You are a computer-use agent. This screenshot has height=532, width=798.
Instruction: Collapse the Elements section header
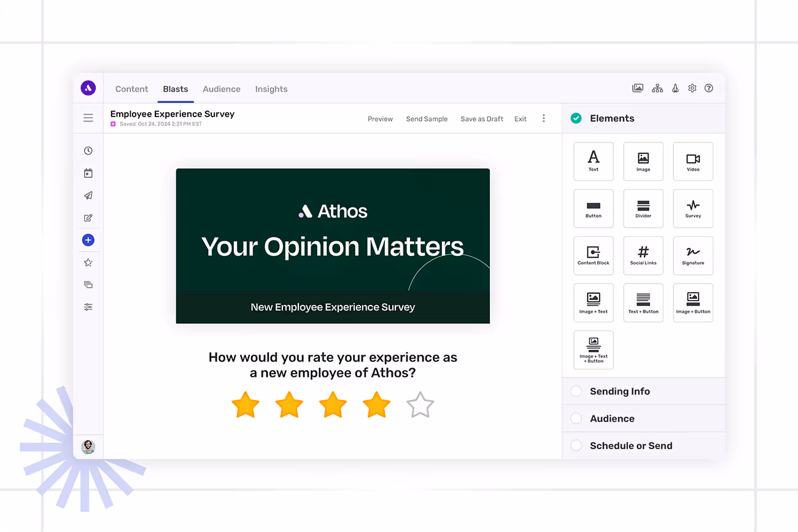[643, 118]
